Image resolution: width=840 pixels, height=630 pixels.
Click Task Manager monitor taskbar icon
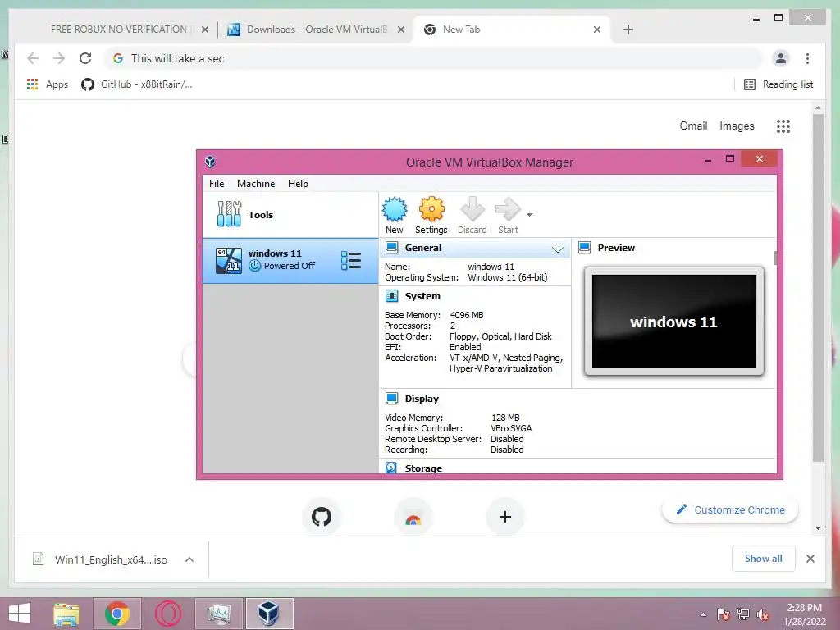[218, 614]
